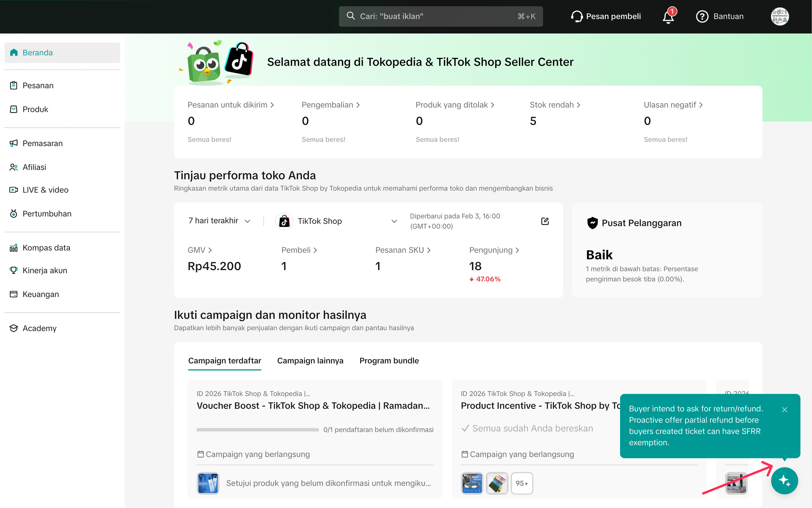Dismiss the return/refund tip popup

click(x=784, y=410)
